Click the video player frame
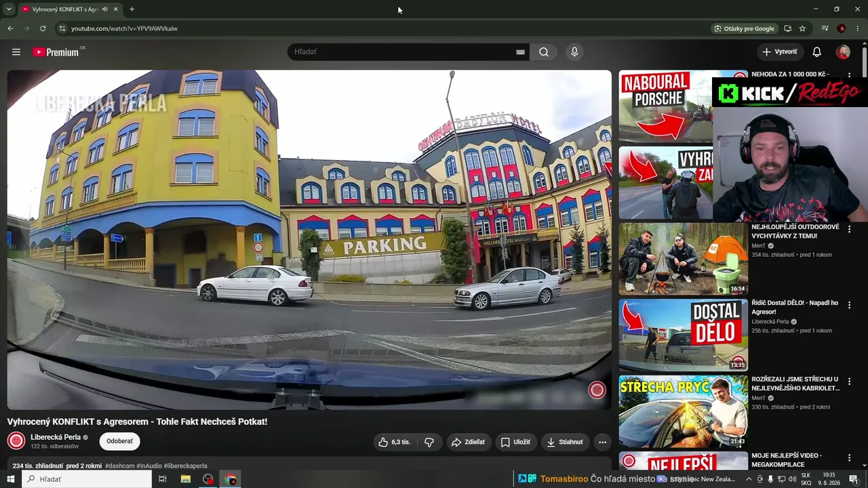 tap(309, 240)
